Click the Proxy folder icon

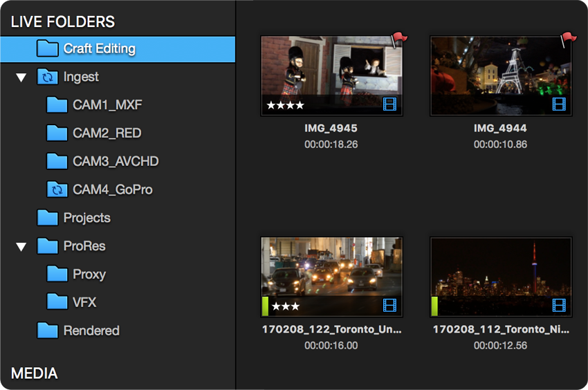[x=57, y=274]
